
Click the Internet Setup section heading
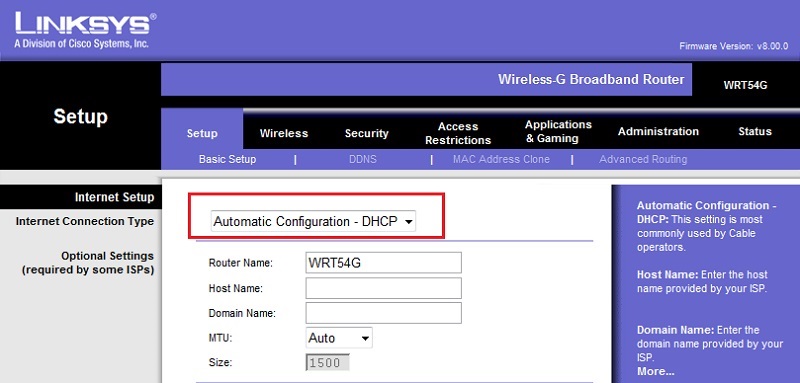pos(114,197)
